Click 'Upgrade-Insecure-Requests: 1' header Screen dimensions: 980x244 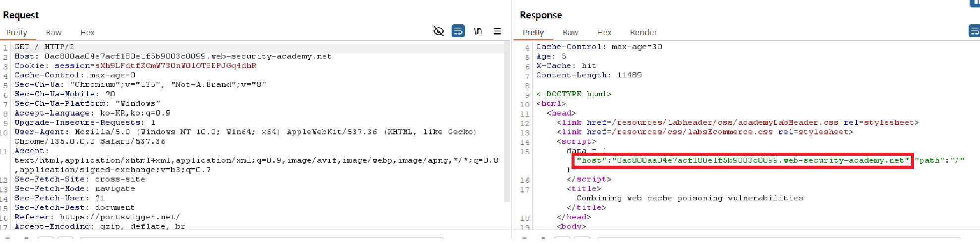click(x=85, y=122)
